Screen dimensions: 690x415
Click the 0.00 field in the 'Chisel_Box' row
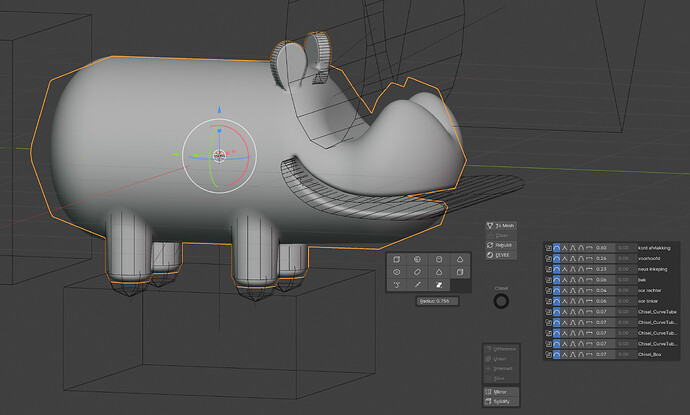626,354
